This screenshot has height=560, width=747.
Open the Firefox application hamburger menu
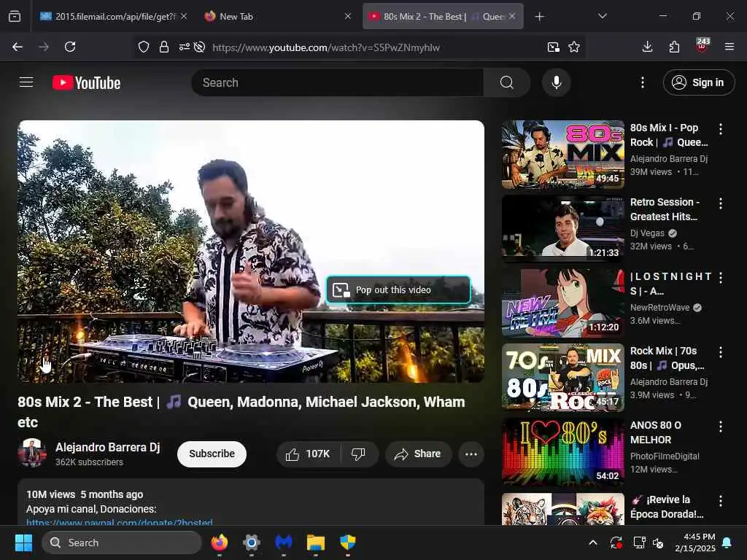729,47
